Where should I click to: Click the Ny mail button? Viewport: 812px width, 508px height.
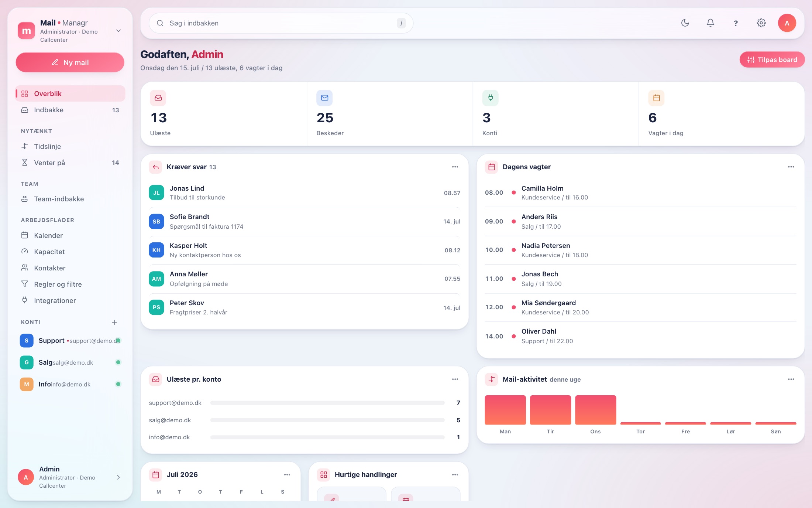[x=70, y=62]
